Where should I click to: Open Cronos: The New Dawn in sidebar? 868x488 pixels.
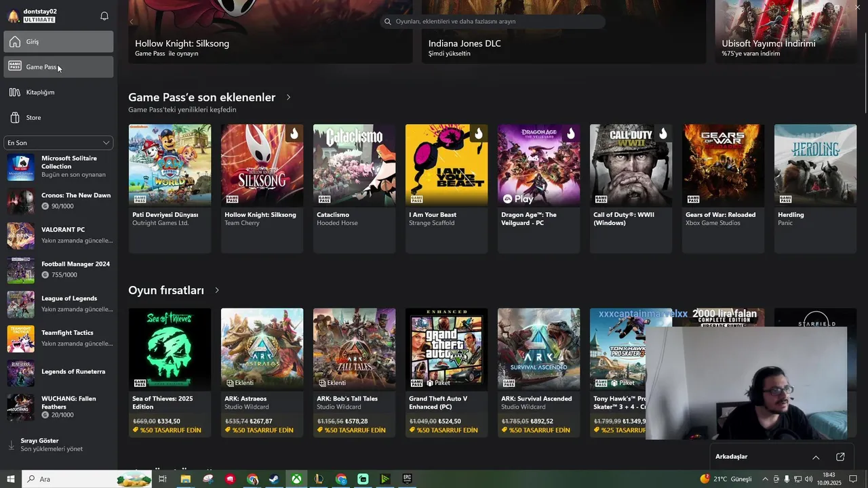[x=58, y=201]
